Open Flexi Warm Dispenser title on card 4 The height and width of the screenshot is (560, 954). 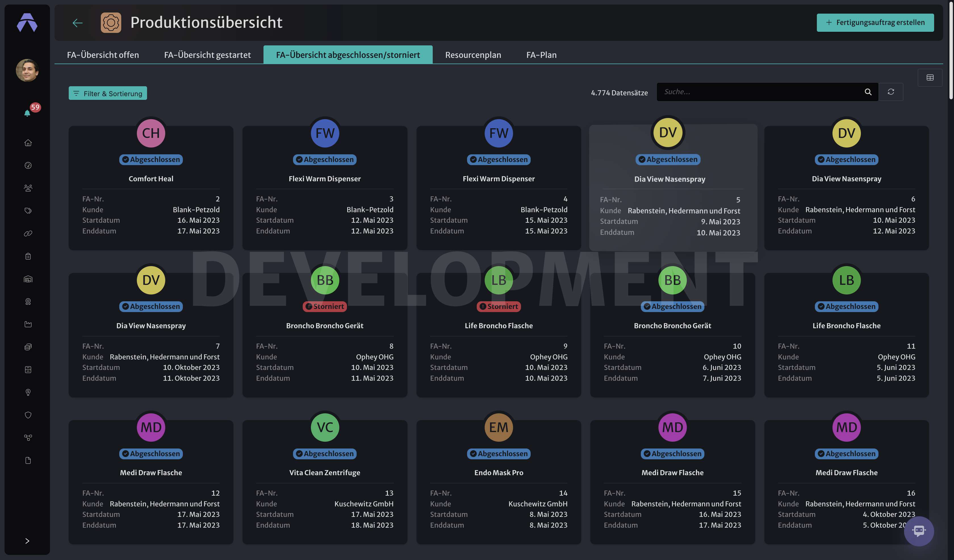[x=499, y=179]
